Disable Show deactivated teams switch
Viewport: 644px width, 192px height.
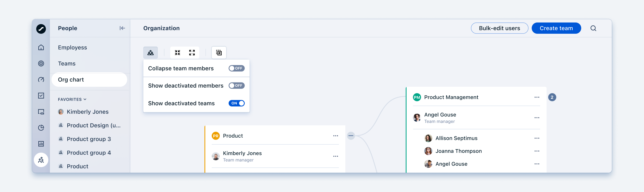(236, 103)
